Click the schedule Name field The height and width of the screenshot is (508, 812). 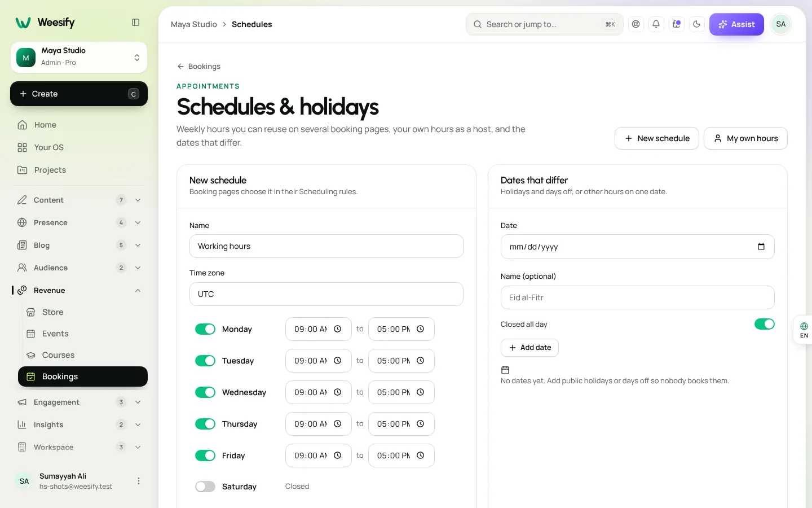pos(326,246)
